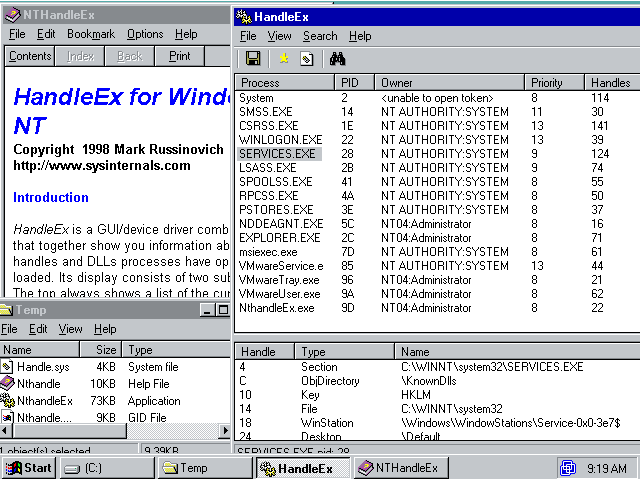The image size is (640, 479).
Task: Click the properties document toolbar icon
Action: tap(307, 59)
